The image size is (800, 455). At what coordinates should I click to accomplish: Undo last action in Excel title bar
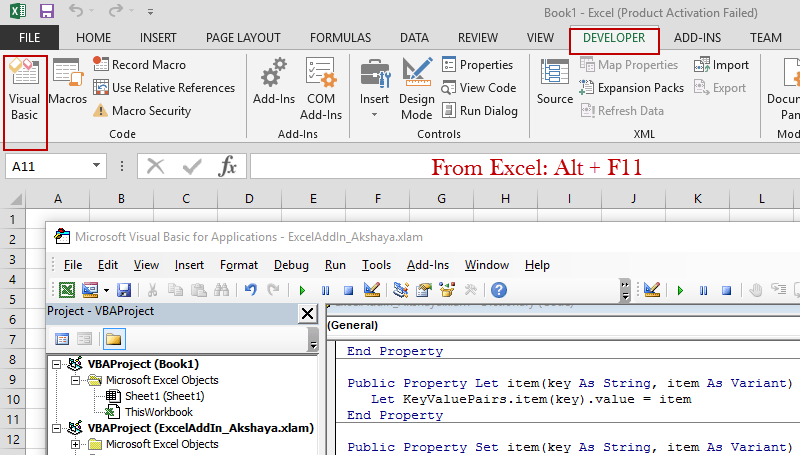pos(76,11)
